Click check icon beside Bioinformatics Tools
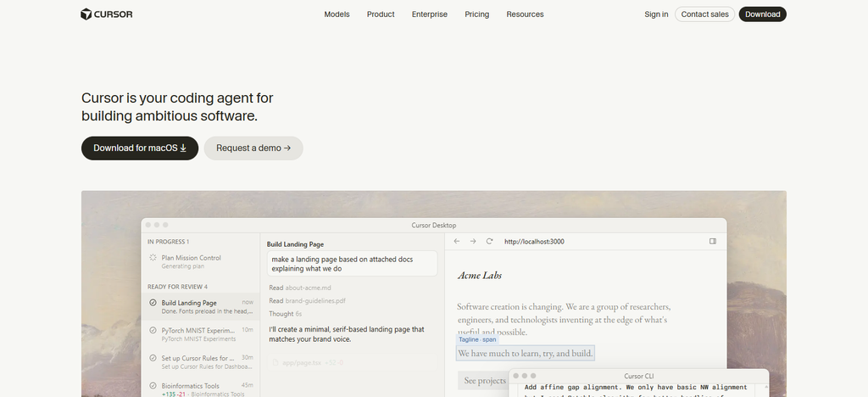Screen dimensions: 868x397 coord(153,385)
